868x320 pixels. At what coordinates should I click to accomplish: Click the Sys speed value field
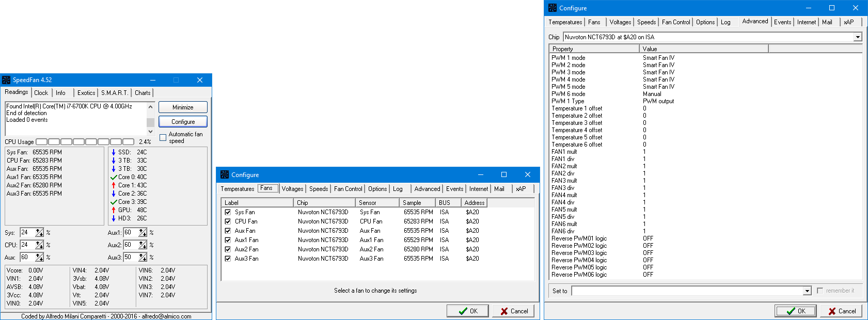tap(27, 233)
